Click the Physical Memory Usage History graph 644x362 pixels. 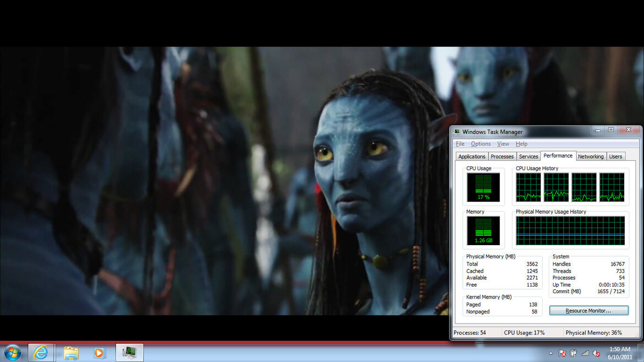(571, 231)
